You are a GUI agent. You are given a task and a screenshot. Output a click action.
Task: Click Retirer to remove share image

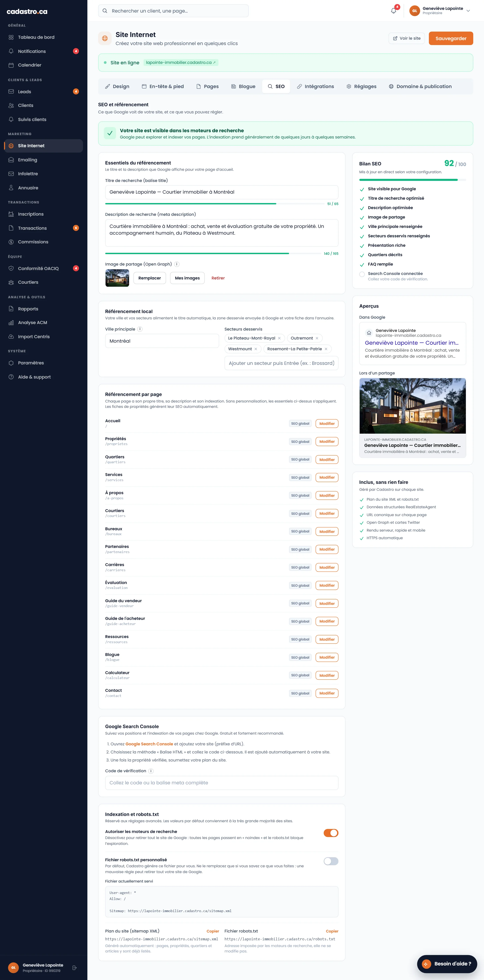pos(218,278)
